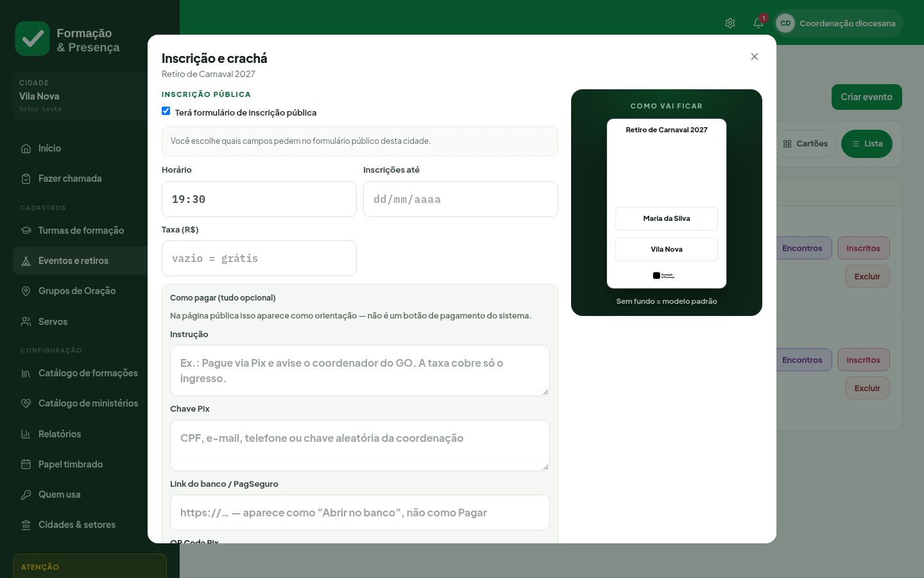Click the Fazer chamada clipboard icon
The width and height of the screenshot is (924, 578).
[x=26, y=179]
